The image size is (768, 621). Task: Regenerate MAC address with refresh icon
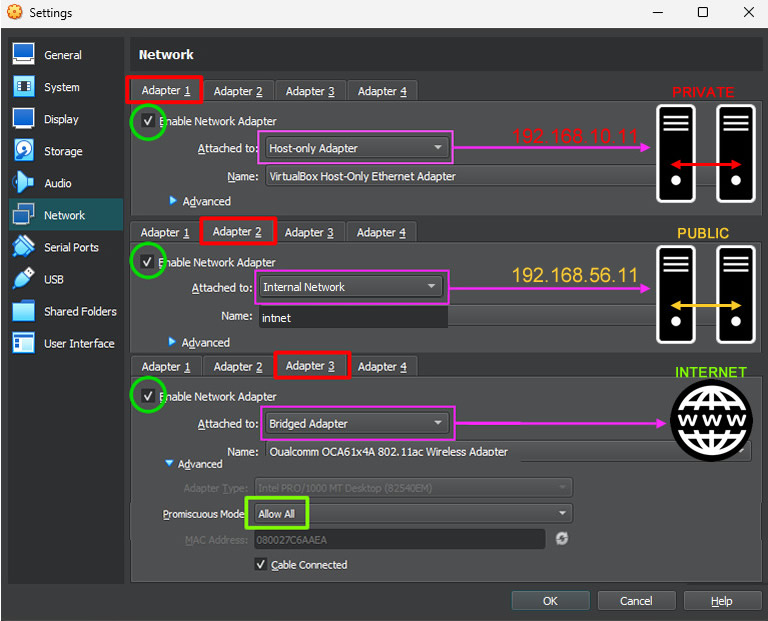click(x=562, y=539)
